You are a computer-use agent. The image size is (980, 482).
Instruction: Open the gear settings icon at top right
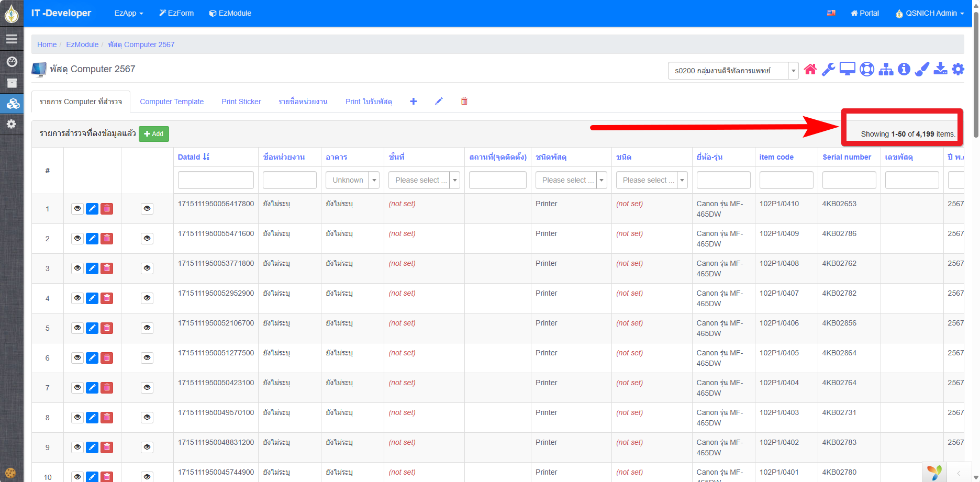pos(958,69)
